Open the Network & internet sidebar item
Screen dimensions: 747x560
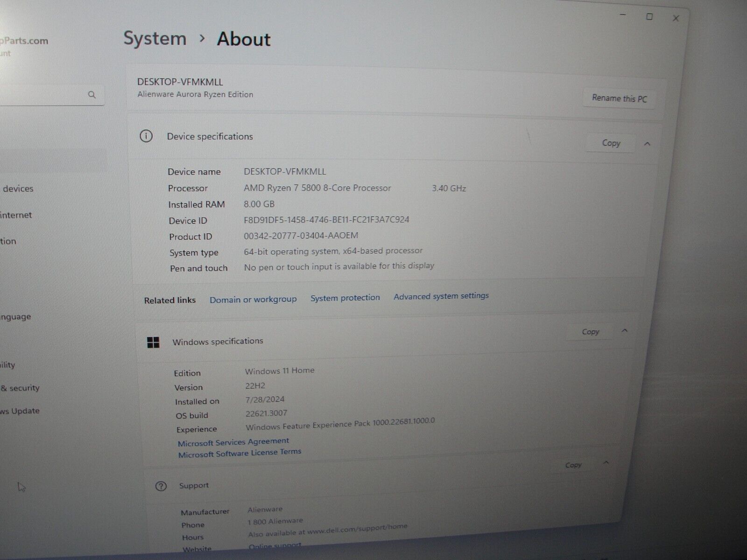[x=16, y=215]
